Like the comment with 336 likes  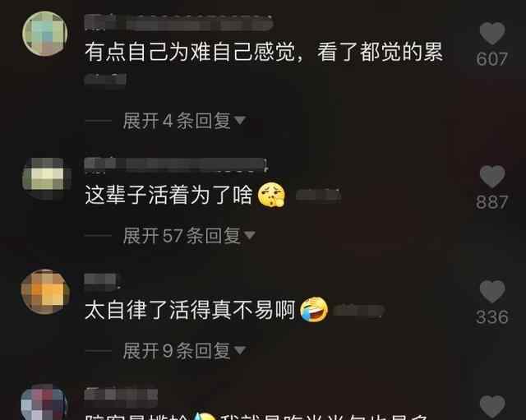point(492,292)
